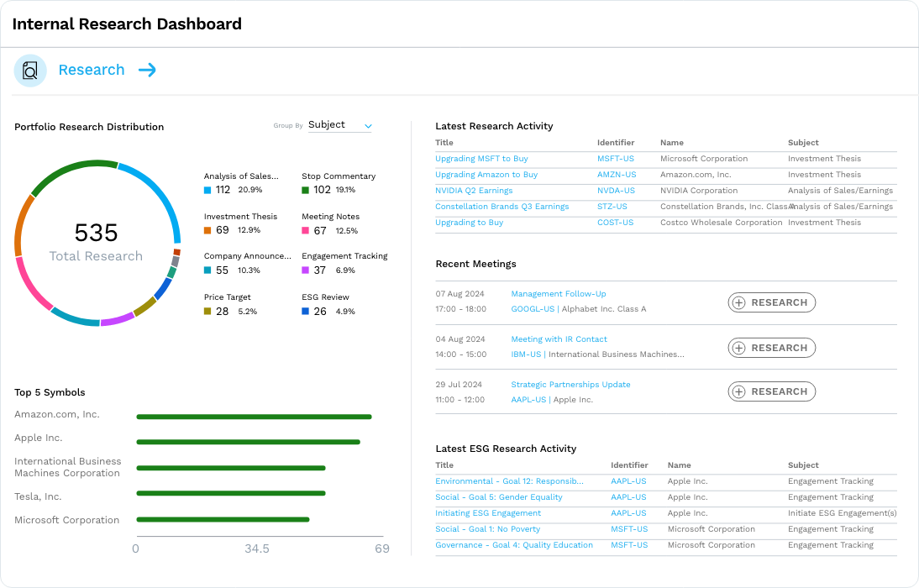Click the STZ-US identifier link
This screenshot has width=919, height=588.
(x=612, y=206)
